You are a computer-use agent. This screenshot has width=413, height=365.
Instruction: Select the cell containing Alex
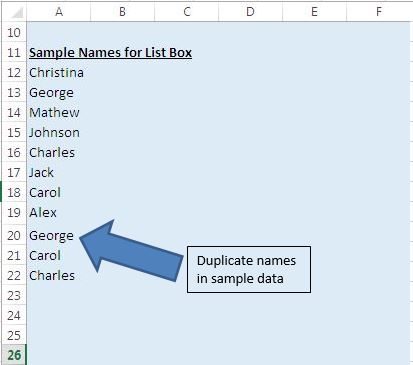coord(59,212)
